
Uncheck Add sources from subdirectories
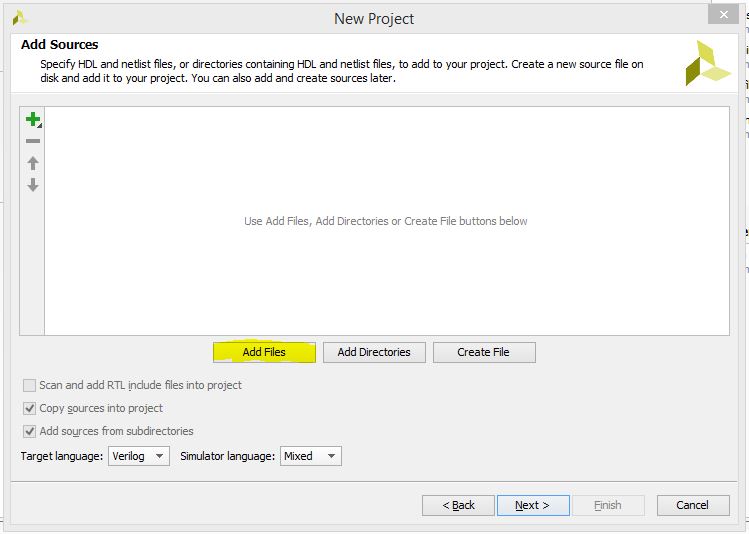click(30, 431)
